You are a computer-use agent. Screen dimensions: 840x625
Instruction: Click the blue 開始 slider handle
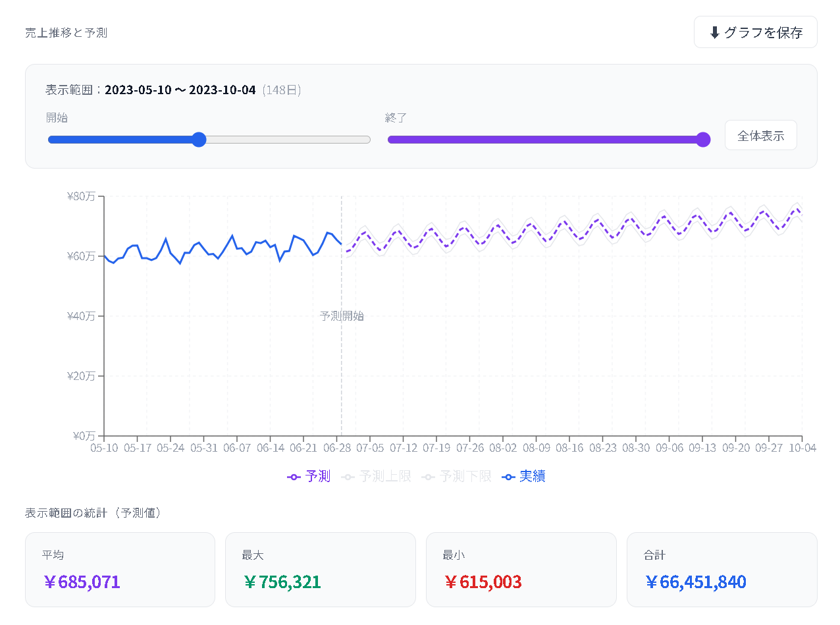click(199, 140)
